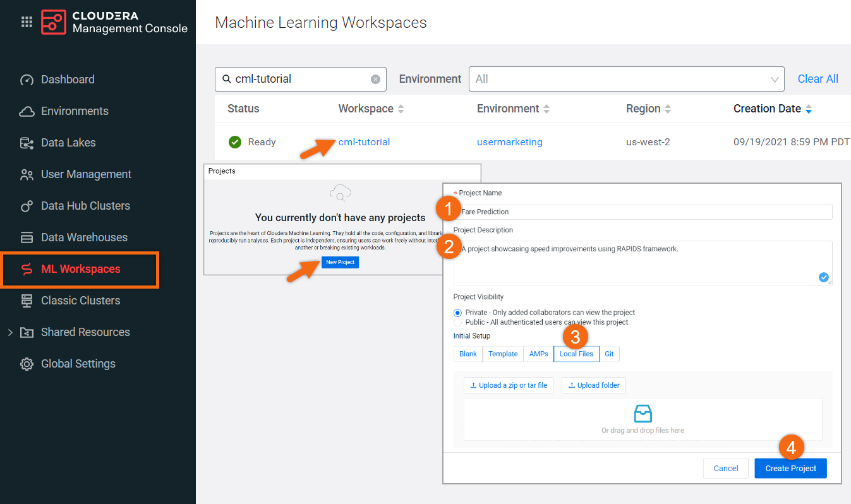
Task: Click the Status column header
Action: point(243,109)
